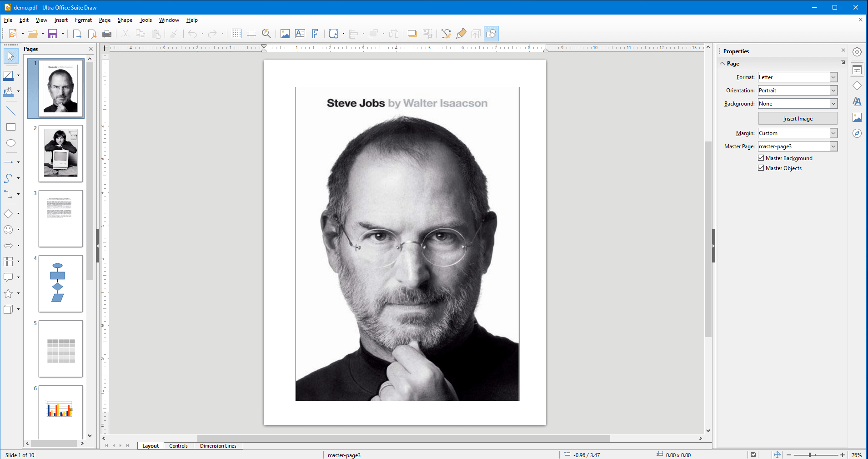Toggle Edit Points mode icon
Screen dimensions: 868x459
pyautogui.click(x=446, y=34)
